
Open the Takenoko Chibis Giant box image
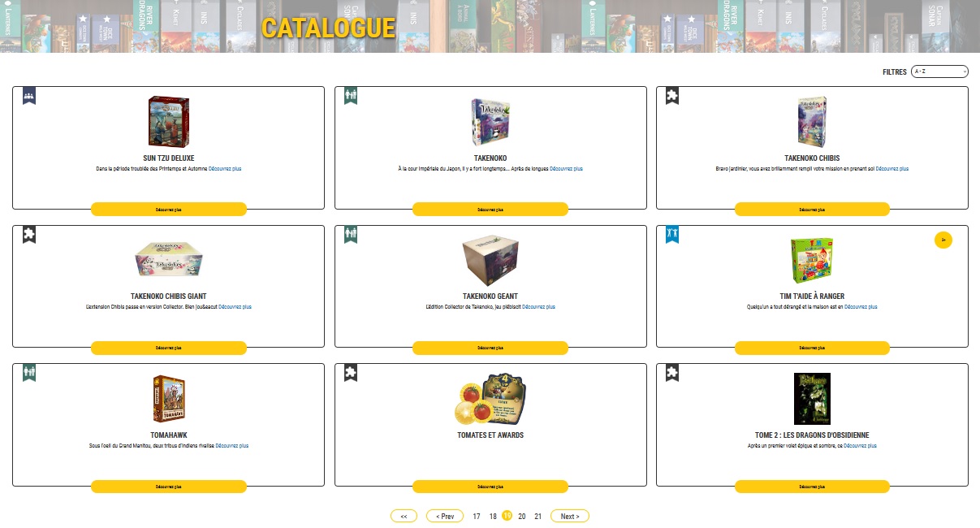[169, 259]
